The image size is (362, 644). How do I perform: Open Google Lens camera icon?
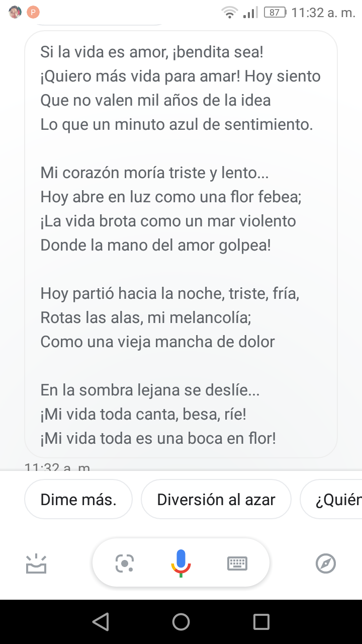(124, 562)
